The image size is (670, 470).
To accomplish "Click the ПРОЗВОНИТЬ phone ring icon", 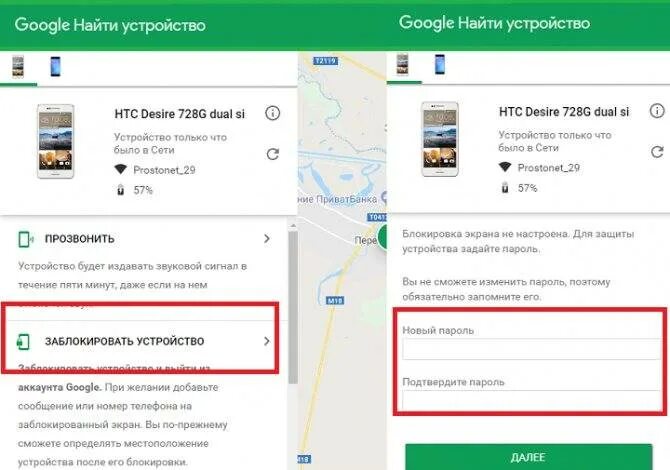I will click(x=25, y=239).
